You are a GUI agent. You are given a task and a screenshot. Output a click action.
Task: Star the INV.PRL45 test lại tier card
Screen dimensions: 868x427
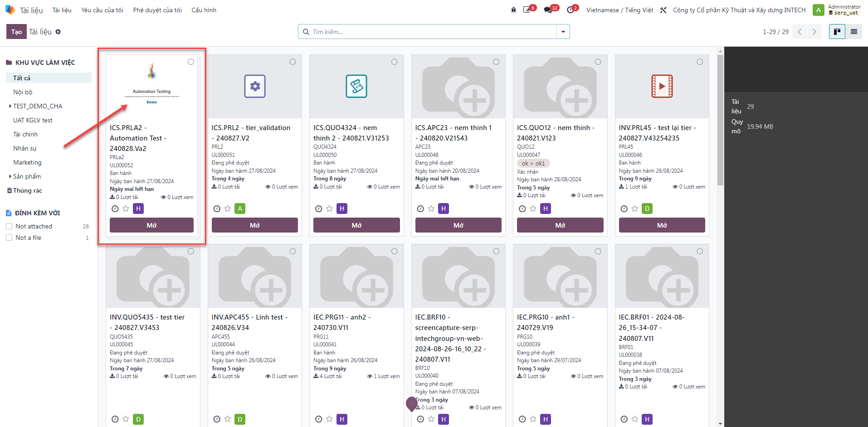635,209
